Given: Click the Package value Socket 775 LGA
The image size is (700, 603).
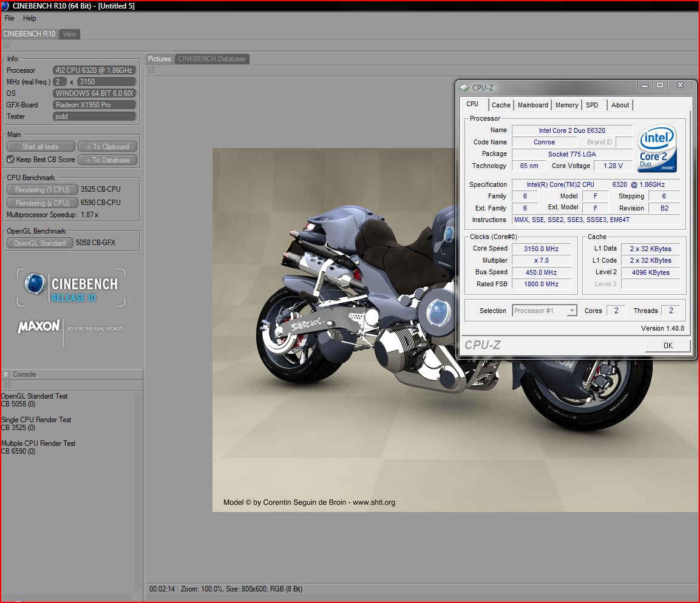Looking at the screenshot, I should 572,154.
